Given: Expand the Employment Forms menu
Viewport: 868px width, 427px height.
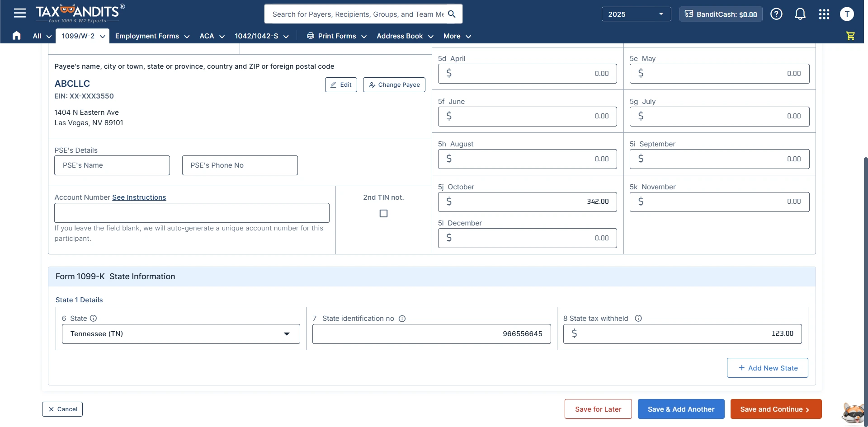Looking at the screenshot, I should 152,36.
